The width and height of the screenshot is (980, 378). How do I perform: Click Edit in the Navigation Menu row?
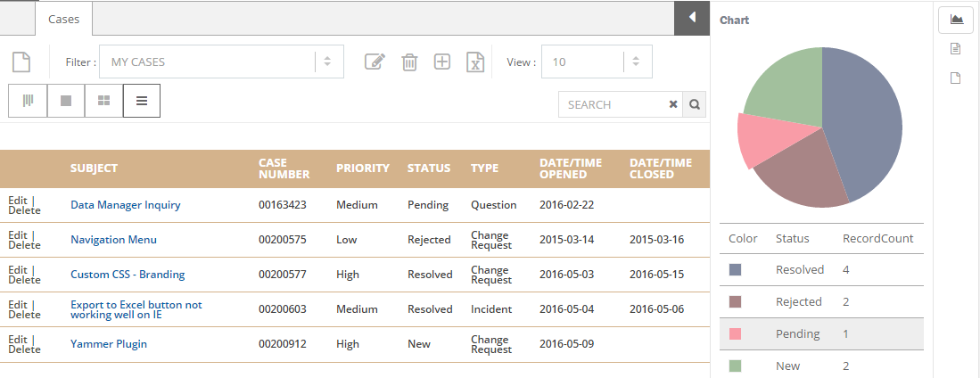(x=18, y=235)
